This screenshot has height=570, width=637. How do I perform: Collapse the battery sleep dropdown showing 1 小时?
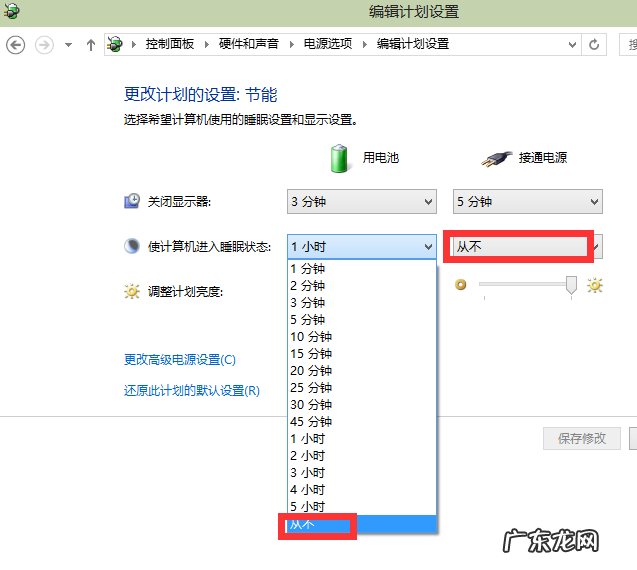[x=362, y=247]
